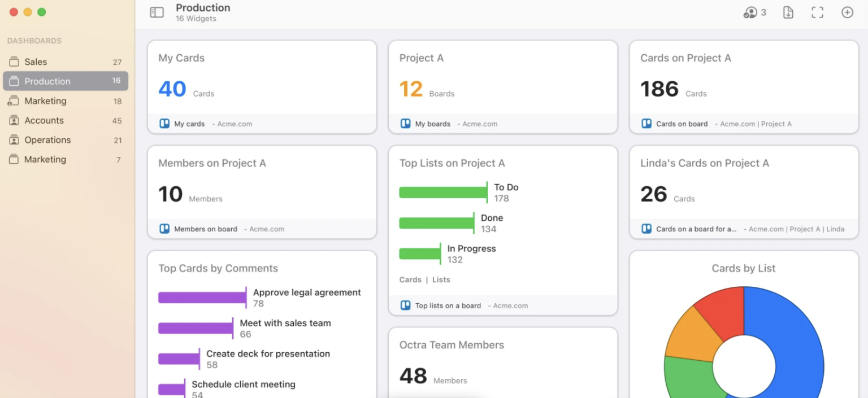
Task: Click the 'Cards on board' source on Project A
Action: pos(681,123)
